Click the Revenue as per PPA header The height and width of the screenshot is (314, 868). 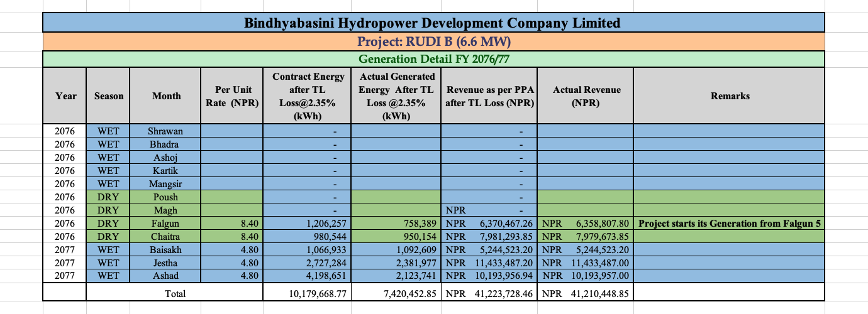tap(489, 96)
